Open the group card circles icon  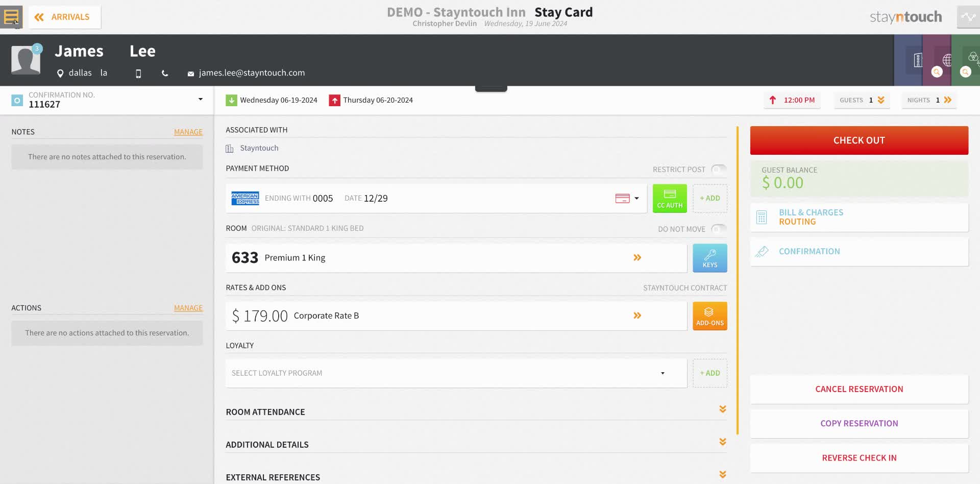973,57
